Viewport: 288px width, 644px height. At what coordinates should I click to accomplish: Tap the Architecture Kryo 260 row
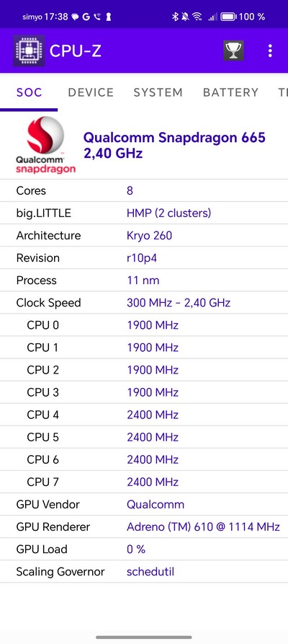click(x=144, y=235)
